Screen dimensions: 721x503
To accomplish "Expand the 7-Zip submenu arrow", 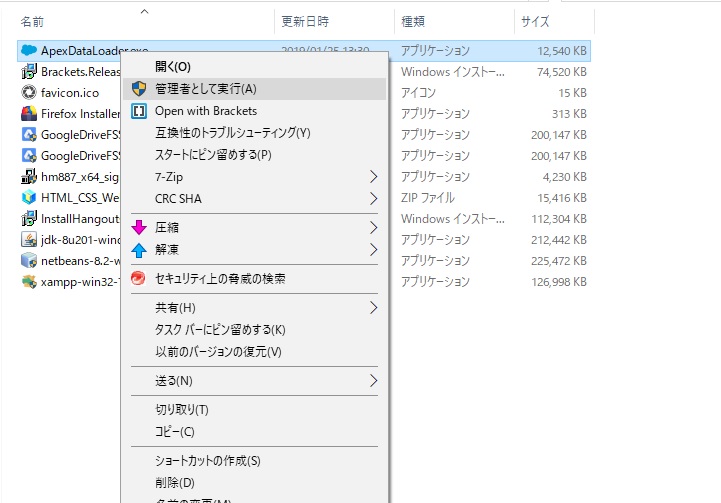I will coord(373,177).
